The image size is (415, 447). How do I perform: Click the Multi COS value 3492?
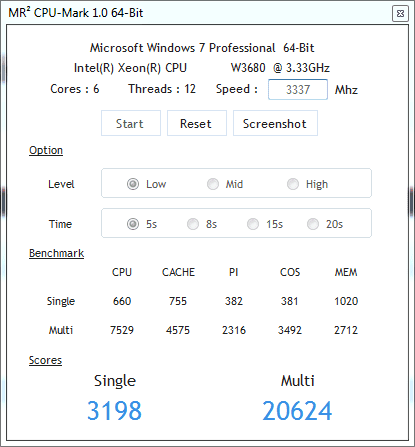click(290, 330)
